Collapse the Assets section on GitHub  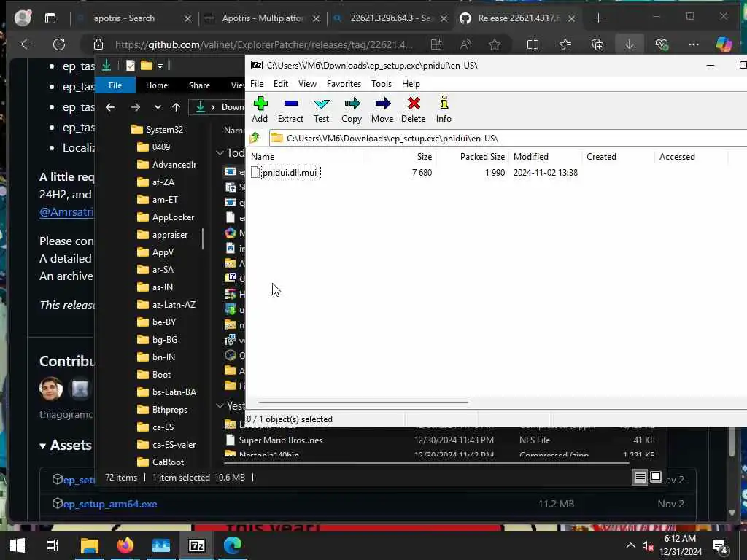click(43, 446)
